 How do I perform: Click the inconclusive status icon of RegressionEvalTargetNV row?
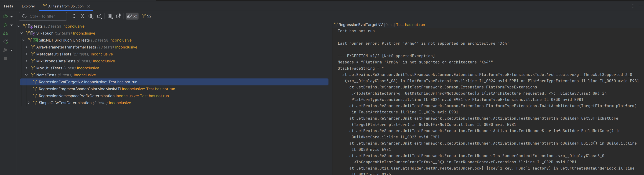35,82
